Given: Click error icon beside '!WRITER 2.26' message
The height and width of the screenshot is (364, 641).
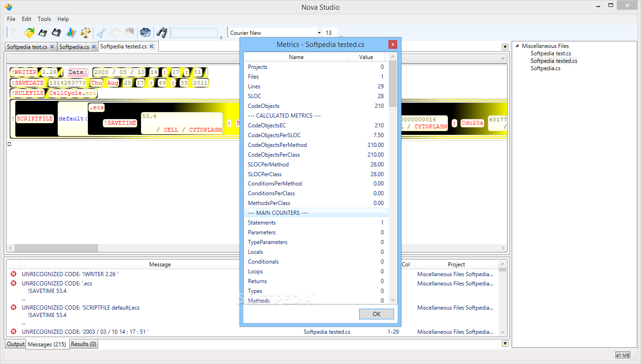Looking at the screenshot, I should pos(13,274).
